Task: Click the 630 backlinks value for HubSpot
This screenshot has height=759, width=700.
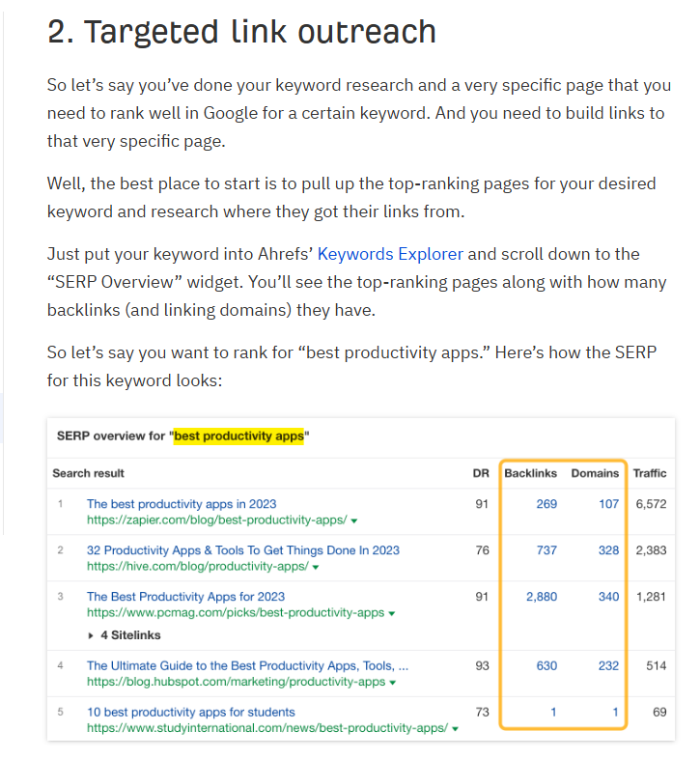Action: [546, 665]
